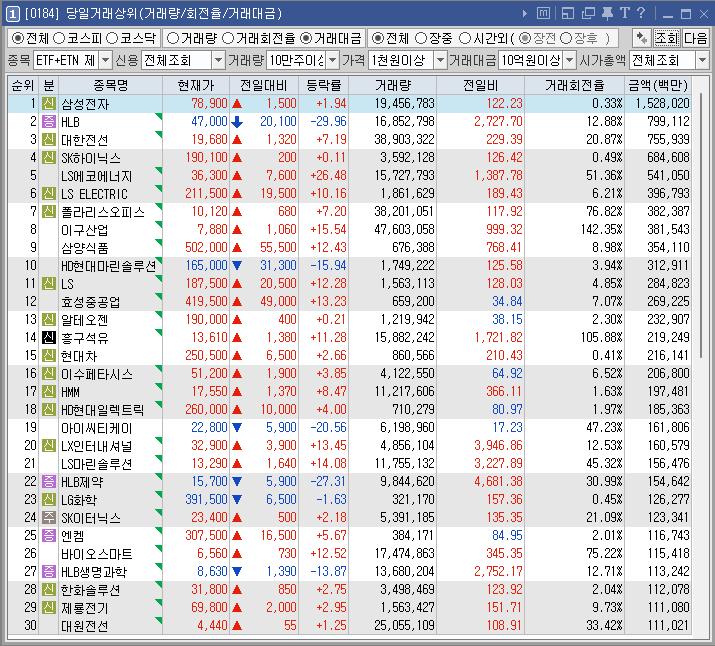Screen dimensions: 715x646
Task: Click the small right-arrow icon in the title bar
Action: pyautogui.click(x=525, y=14)
